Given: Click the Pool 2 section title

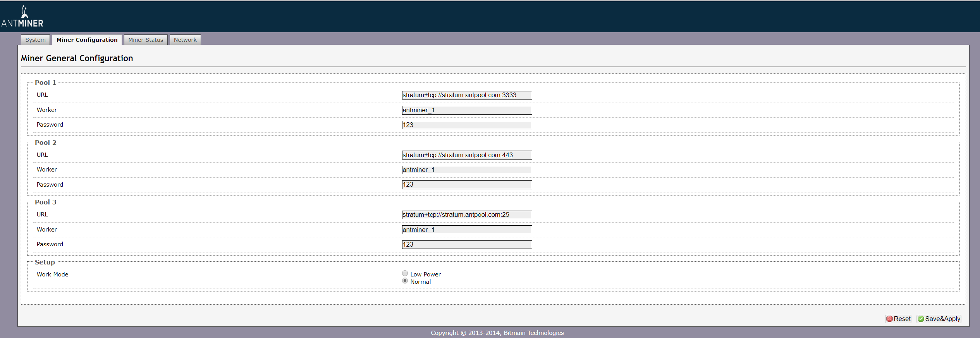Looking at the screenshot, I should tap(45, 142).
